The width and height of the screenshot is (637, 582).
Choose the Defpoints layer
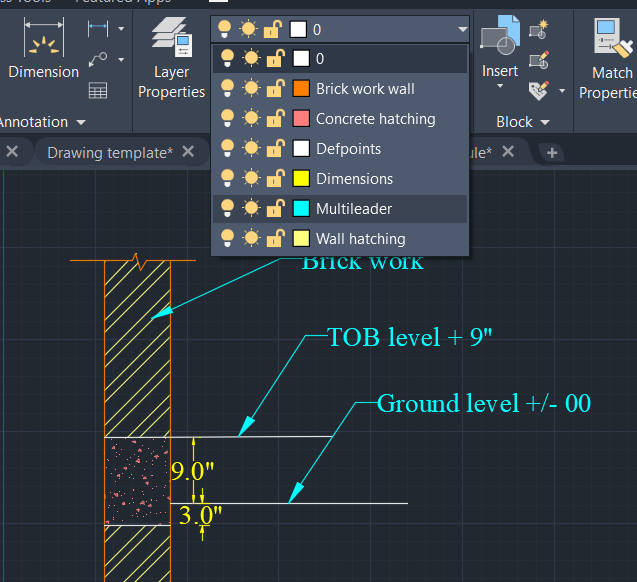point(340,149)
